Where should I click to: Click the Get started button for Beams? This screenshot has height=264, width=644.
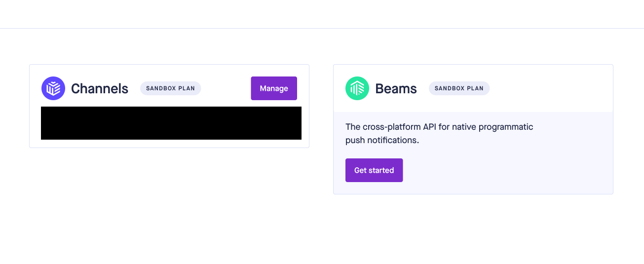374,170
